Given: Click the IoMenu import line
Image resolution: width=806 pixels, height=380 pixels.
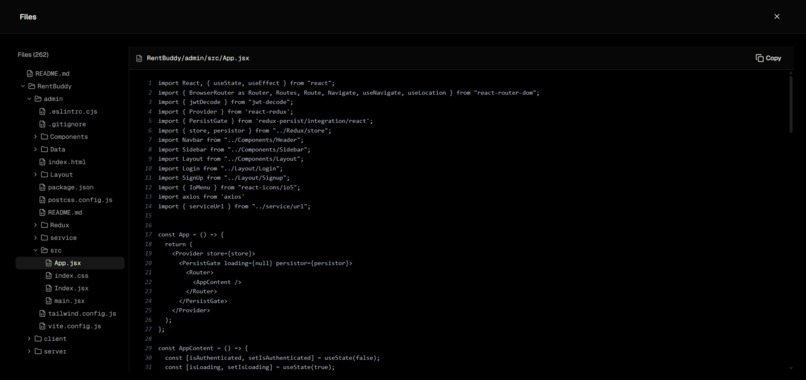Looking at the screenshot, I should click(x=229, y=187).
